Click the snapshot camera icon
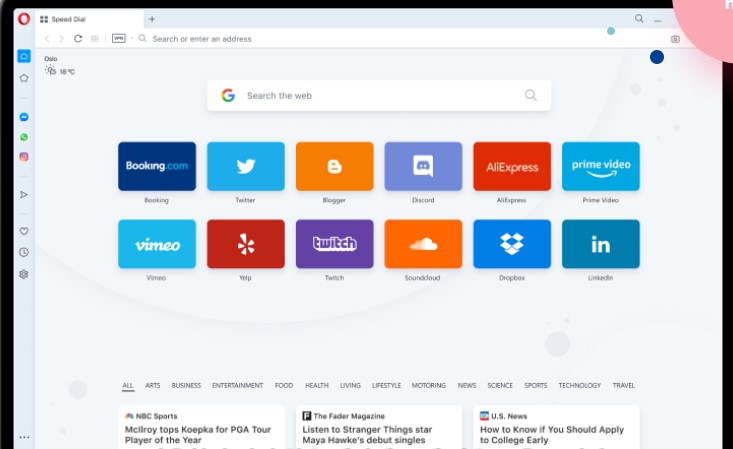The image size is (733, 449). click(x=675, y=39)
